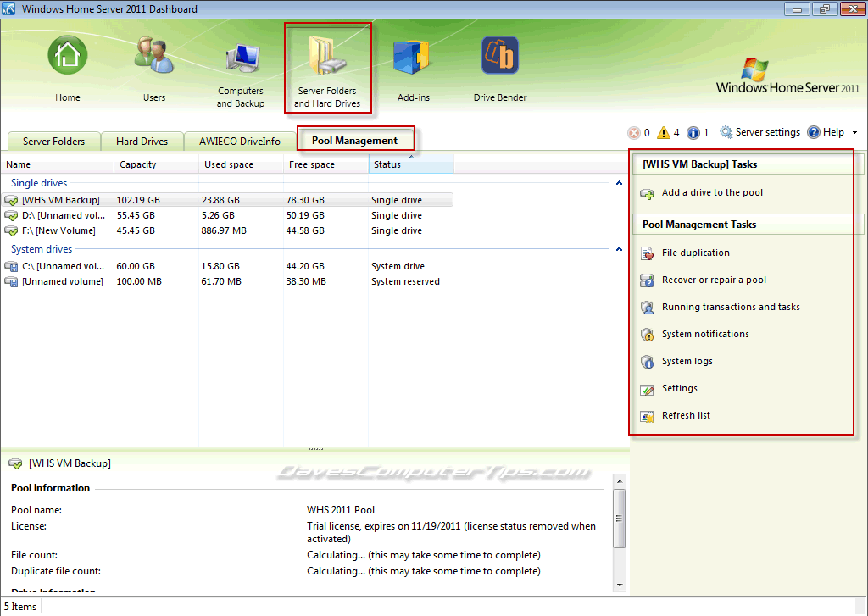
Task: Click the 5 Items status bar text
Action: 20,607
